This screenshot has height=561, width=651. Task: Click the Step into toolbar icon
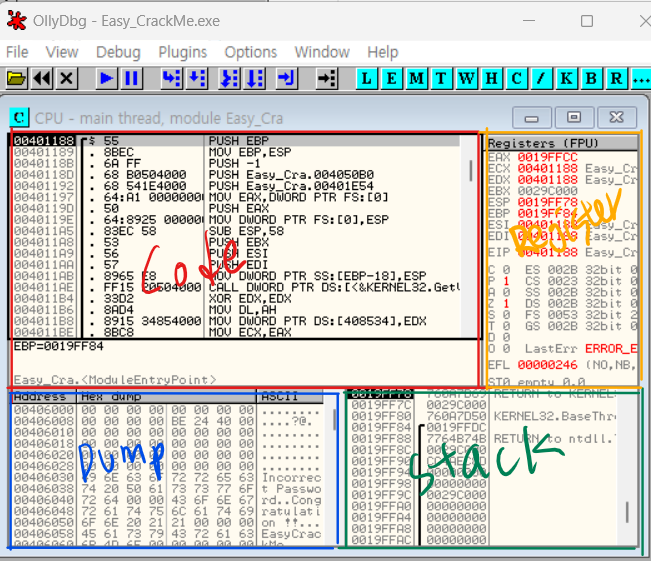coord(171,78)
